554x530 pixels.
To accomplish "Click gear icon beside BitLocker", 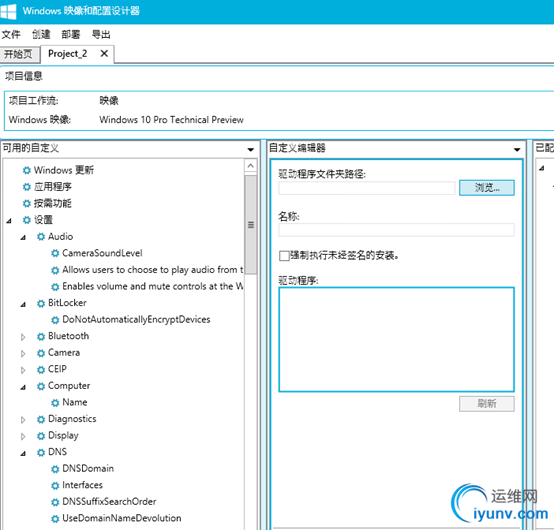I will point(41,303).
